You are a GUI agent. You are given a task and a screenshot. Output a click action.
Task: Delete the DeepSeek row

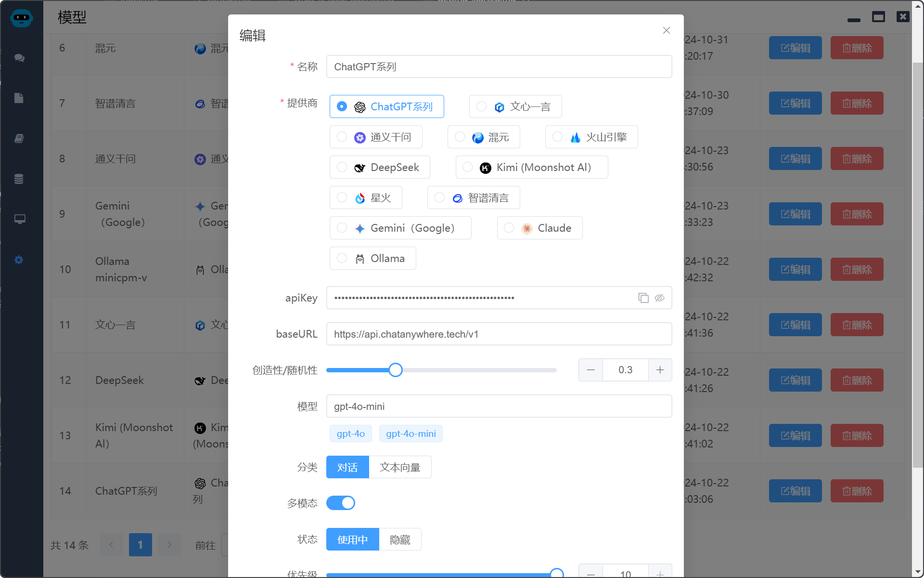857,380
